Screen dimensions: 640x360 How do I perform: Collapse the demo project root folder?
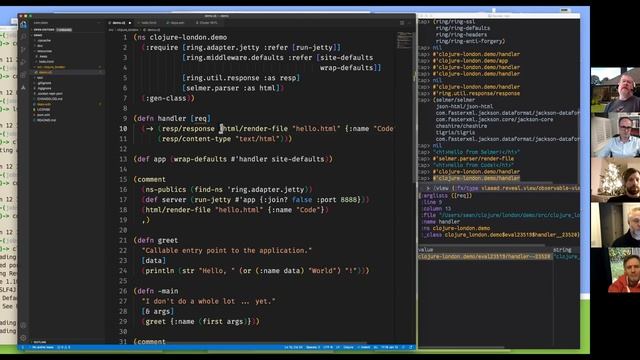[x=38, y=35]
